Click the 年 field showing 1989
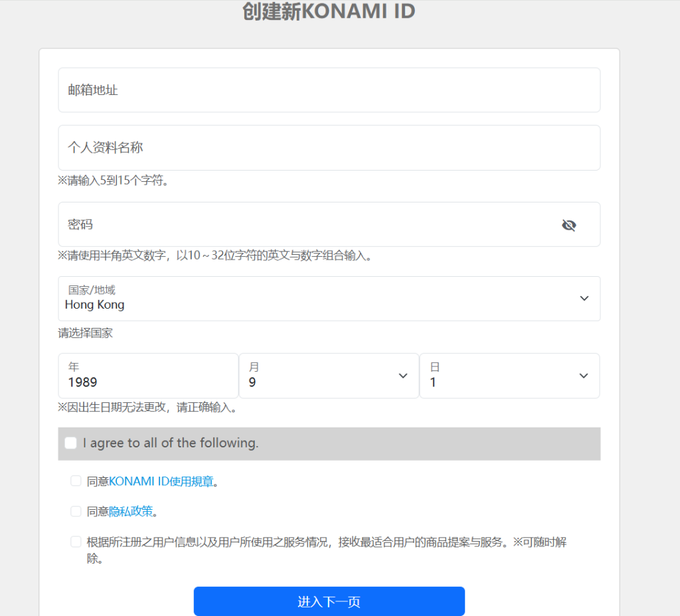Viewport: 680px width, 616px height. pos(147,376)
